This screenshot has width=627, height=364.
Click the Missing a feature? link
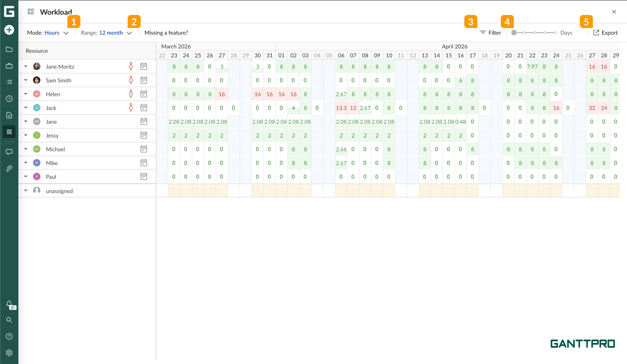click(166, 32)
